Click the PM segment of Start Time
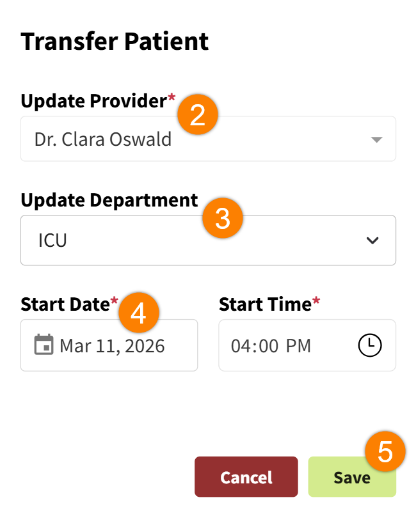The image size is (416, 532). coord(298,346)
